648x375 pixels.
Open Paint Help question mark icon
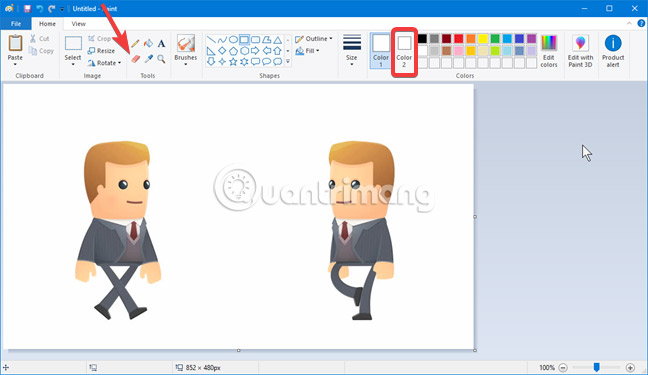click(x=641, y=24)
